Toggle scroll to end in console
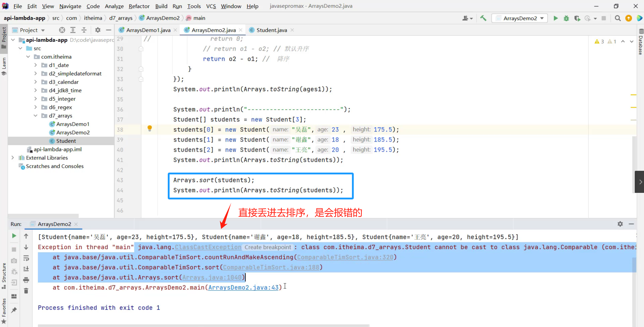 (x=26, y=269)
